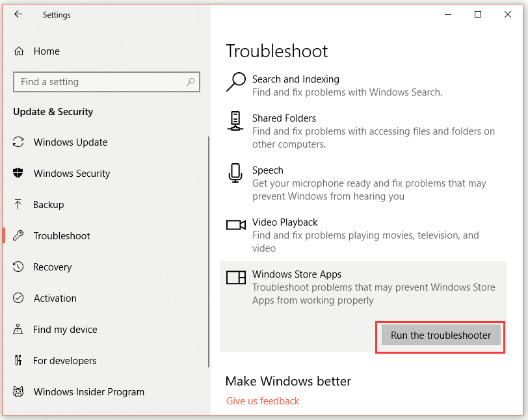This screenshot has width=528, height=420.
Task: Click 'prevent Windows from hearing you' text
Action: click(x=328, y=196)
